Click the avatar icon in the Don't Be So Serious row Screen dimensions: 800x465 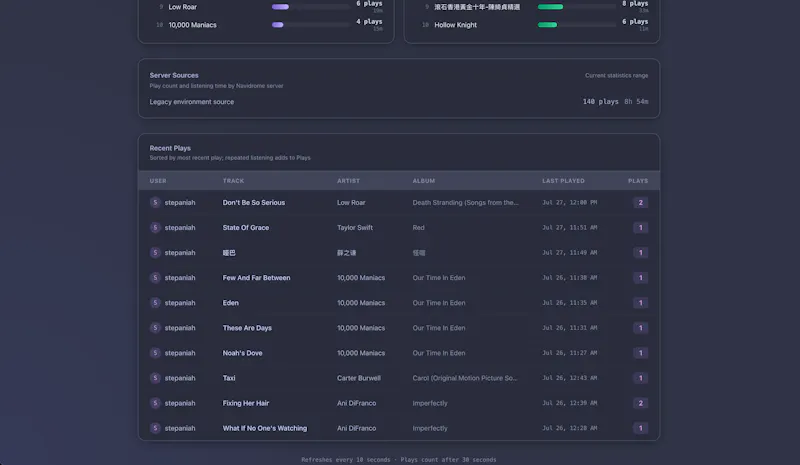(155, 203)
